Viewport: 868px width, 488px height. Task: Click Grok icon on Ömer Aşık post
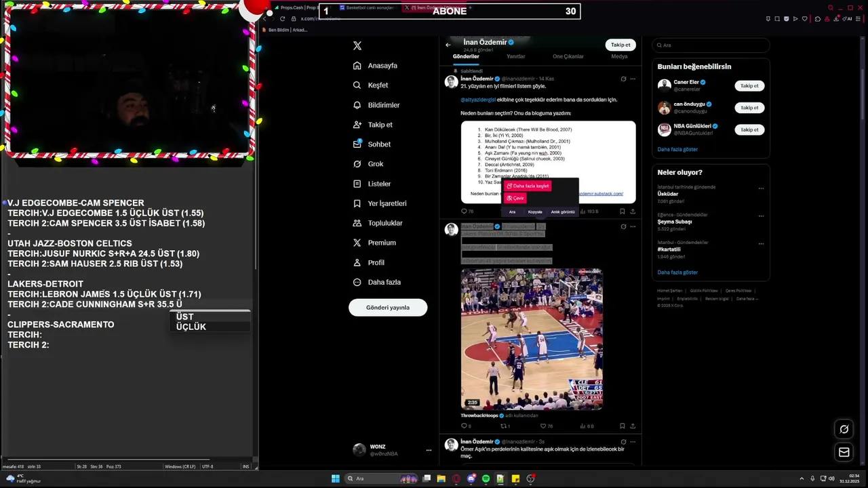[x=623, y=442]
